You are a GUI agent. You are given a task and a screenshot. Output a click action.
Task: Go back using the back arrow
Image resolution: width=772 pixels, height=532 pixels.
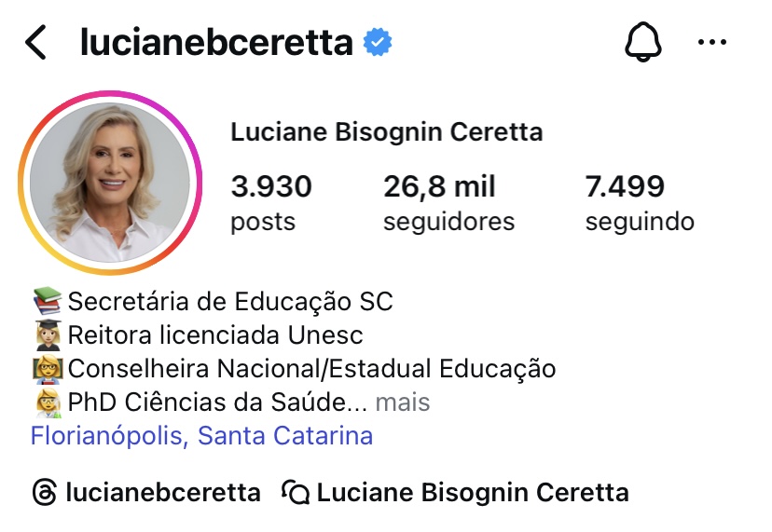point(36,42)
